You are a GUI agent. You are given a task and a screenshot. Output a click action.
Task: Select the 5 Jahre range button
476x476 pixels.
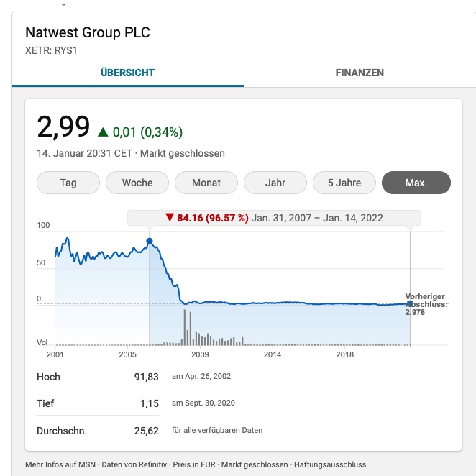(344, 183)
